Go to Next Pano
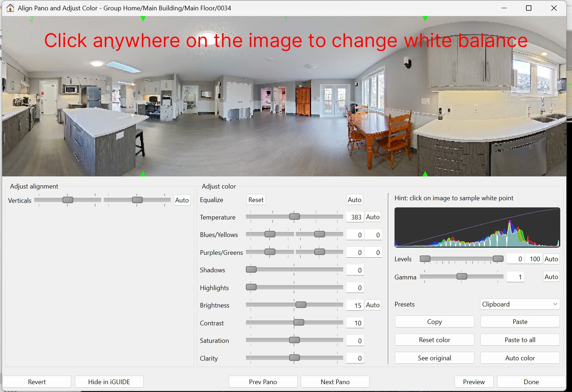Image resolution: width=572 pixels, height=392 pixels. [335, 382]
